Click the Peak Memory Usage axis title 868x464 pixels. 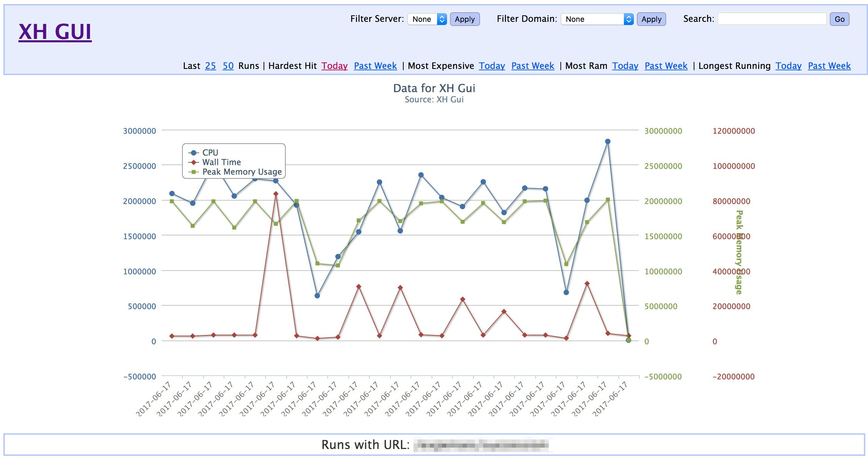click(739, 252)
